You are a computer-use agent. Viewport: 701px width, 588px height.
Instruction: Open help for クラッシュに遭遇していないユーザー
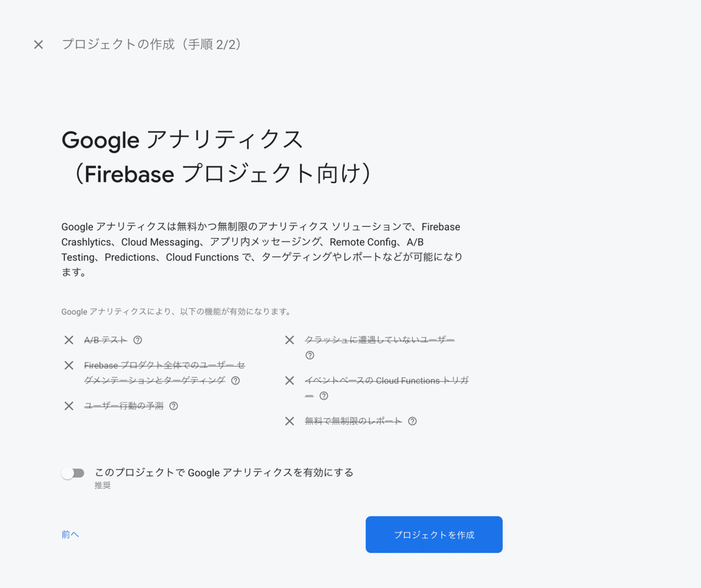[x=310, y=355]
